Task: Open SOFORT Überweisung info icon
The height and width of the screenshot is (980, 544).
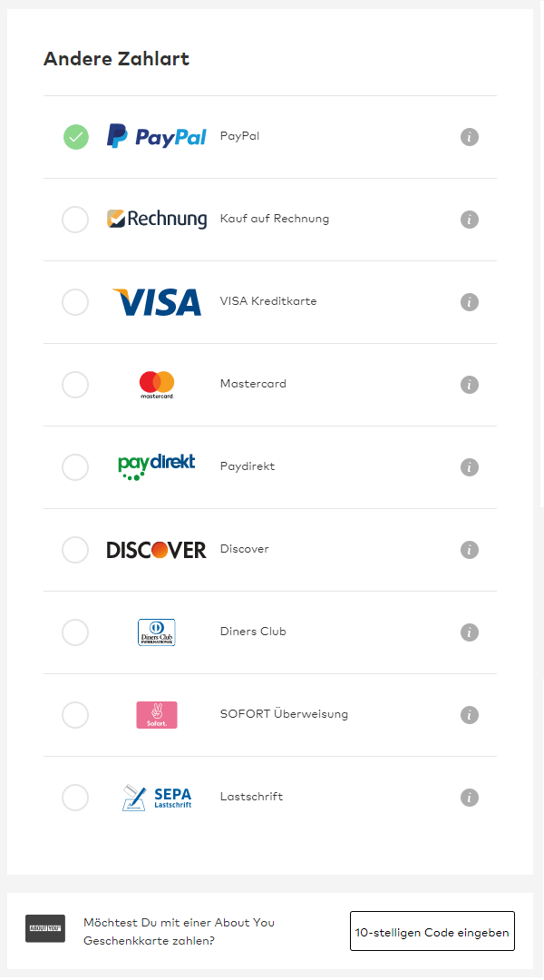Action: (x=469, y=714)
